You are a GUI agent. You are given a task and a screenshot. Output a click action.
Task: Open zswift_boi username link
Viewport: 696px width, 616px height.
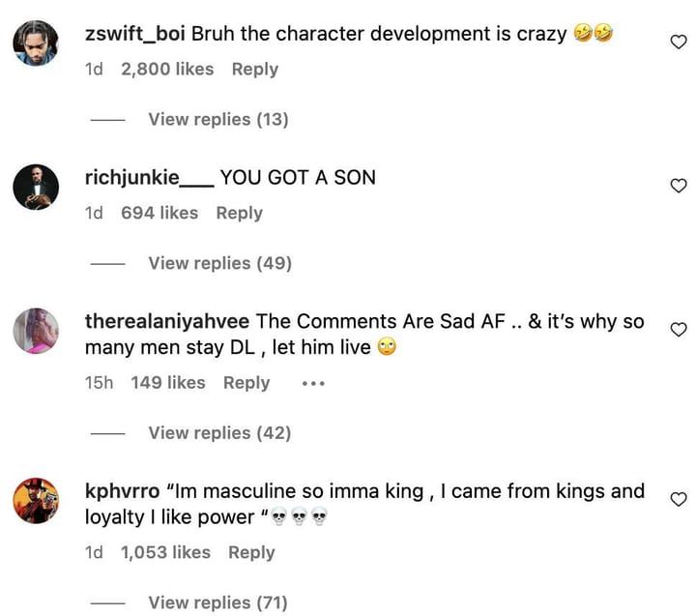click(x=135, y=35)
